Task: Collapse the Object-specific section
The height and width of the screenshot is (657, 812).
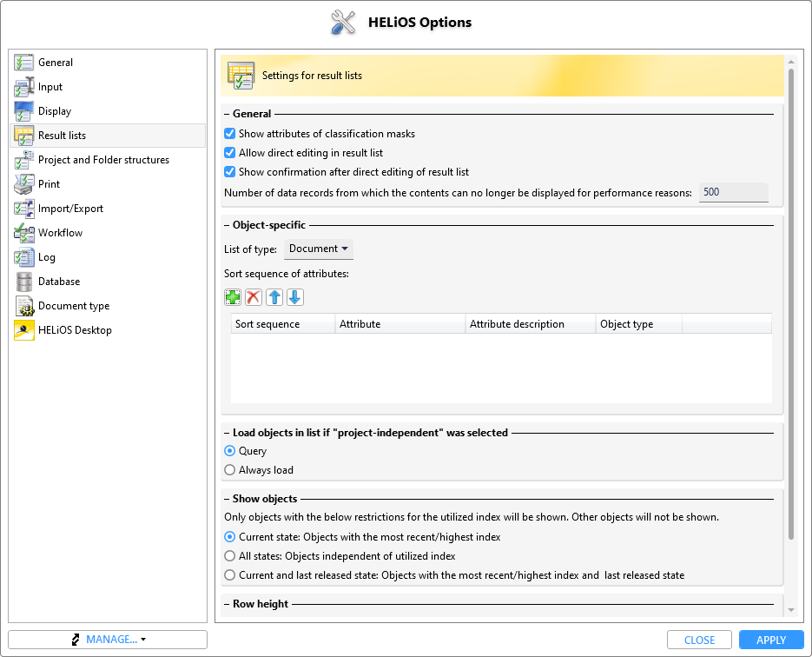Action: [x=227, y=225]
